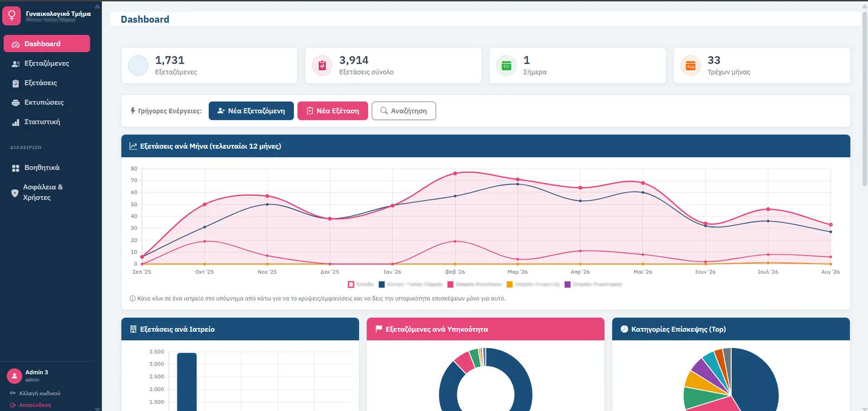Click the "Τρέχων μήνας" label
The image size is (868, 411).
coord(729,72)
